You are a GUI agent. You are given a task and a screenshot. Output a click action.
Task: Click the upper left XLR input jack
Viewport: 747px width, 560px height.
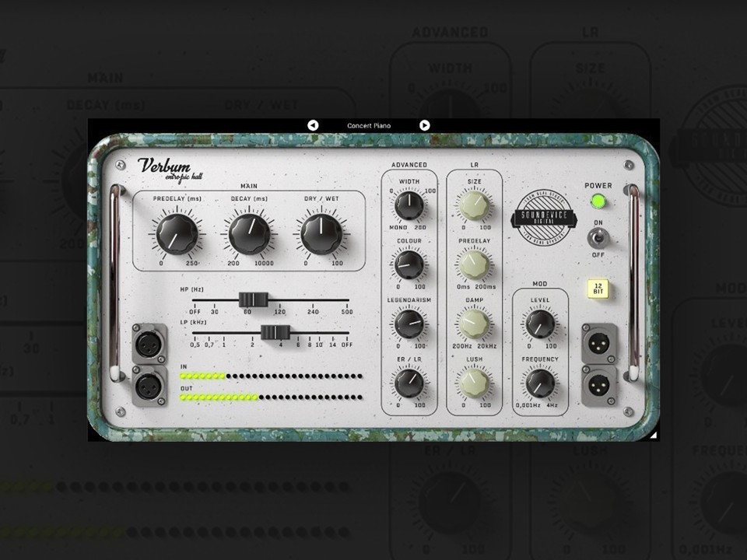(x=150, y=343)
